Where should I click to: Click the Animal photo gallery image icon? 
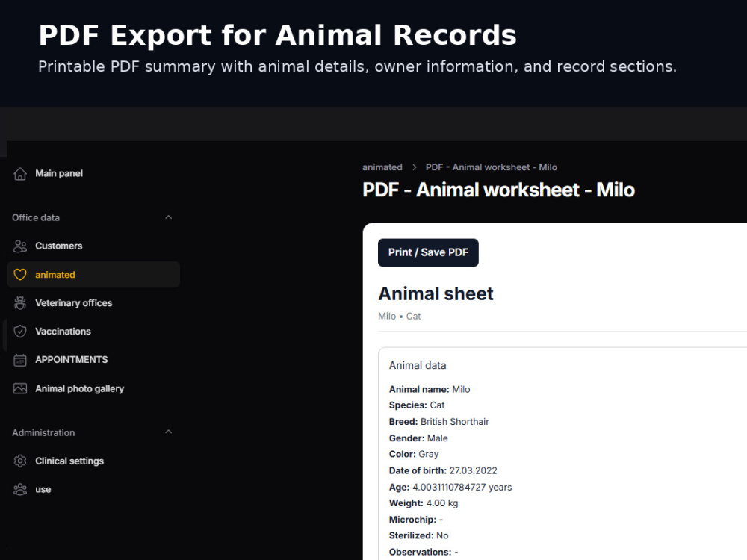pyautogui.click(x=20, y=388)
